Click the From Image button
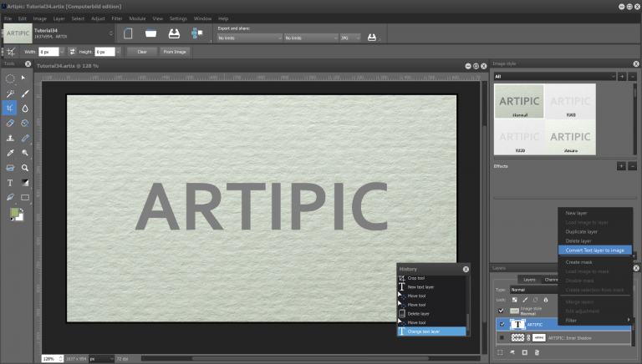Image resolution: width=642 pixels, height=364 pixels. (x=175, y=51)
